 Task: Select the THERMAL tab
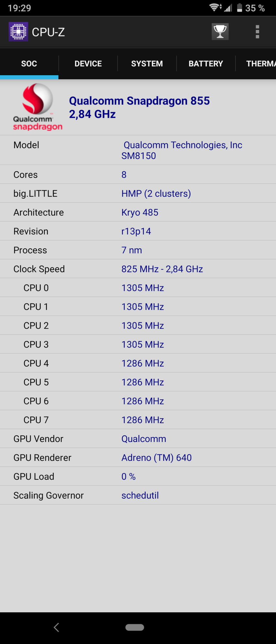click(260, 64)
